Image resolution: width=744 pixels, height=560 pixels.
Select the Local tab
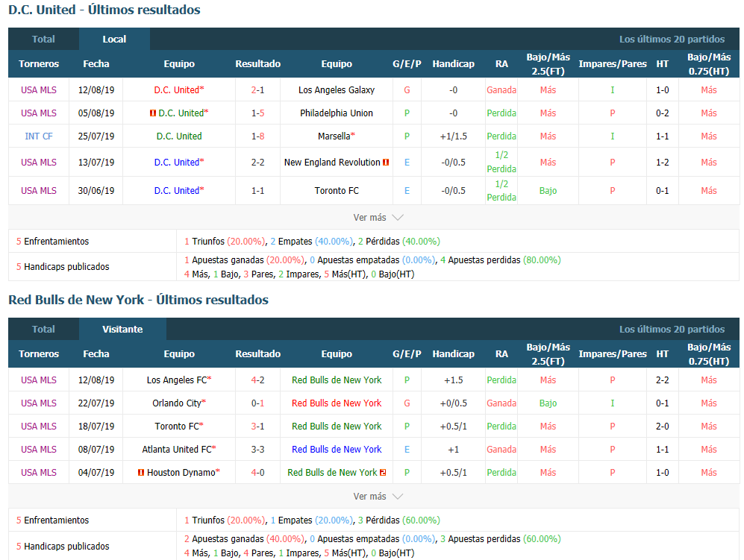(114, 40)
